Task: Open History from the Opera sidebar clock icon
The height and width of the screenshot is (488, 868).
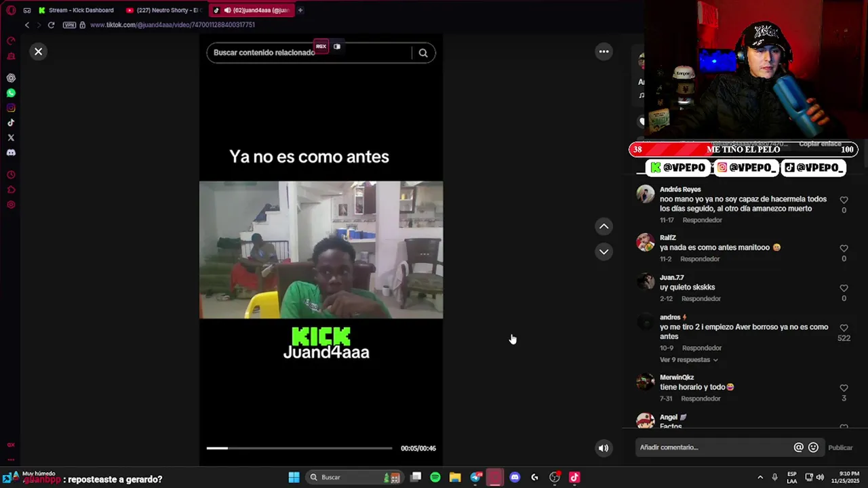Action: tap(11, 175)
